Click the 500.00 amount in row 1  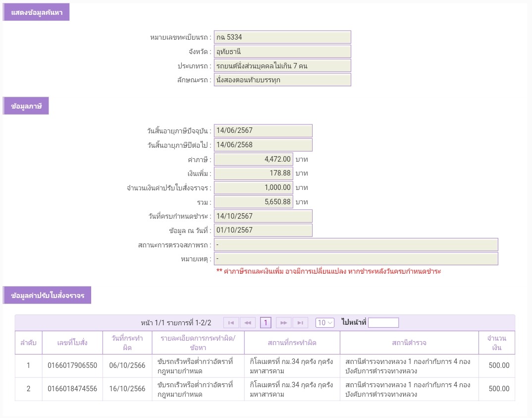[499, 366]
